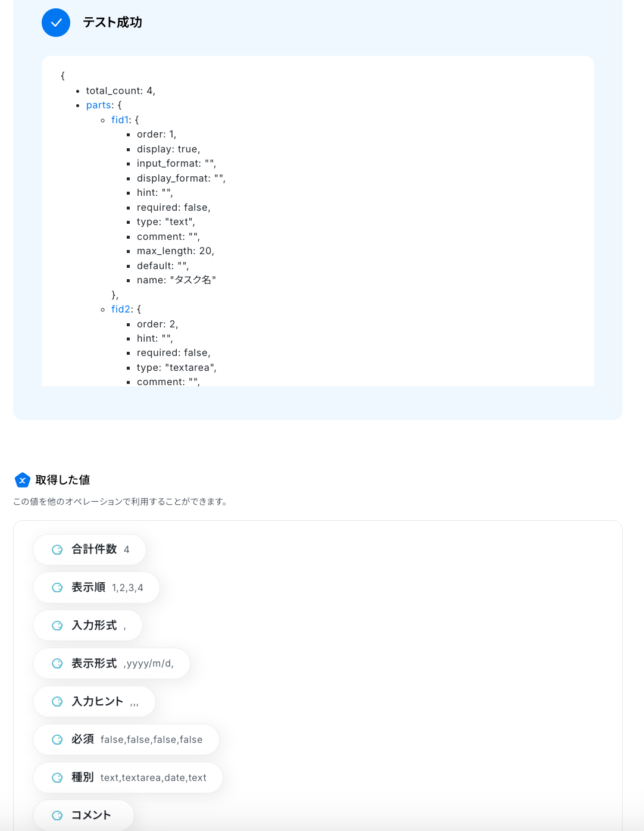This screenshot has width=644, height=831.
Task: Click the icon in the 入力形式 chip
Action: [57, 626]
